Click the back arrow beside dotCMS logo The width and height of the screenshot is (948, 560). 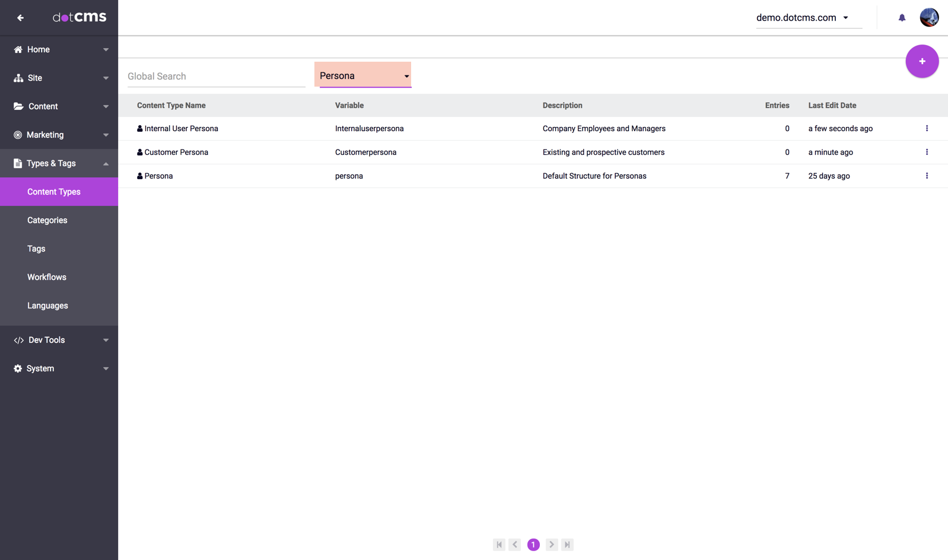20,18
